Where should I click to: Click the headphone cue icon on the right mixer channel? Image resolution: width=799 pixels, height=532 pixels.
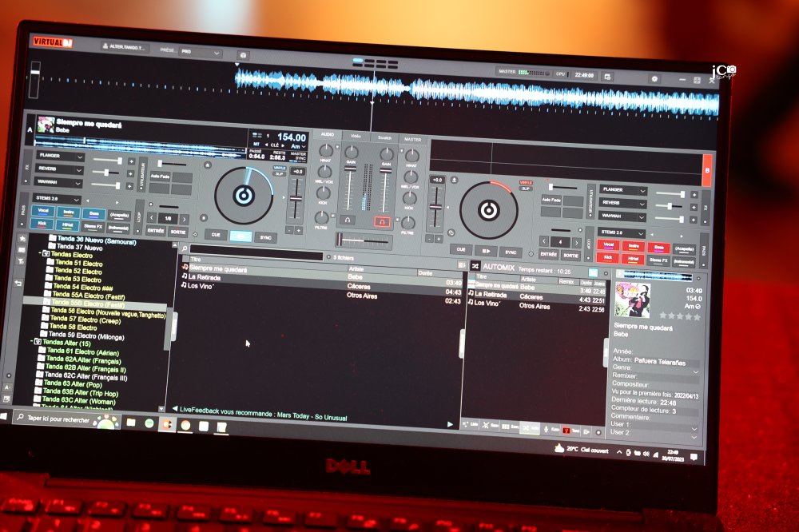click(383, 221)
